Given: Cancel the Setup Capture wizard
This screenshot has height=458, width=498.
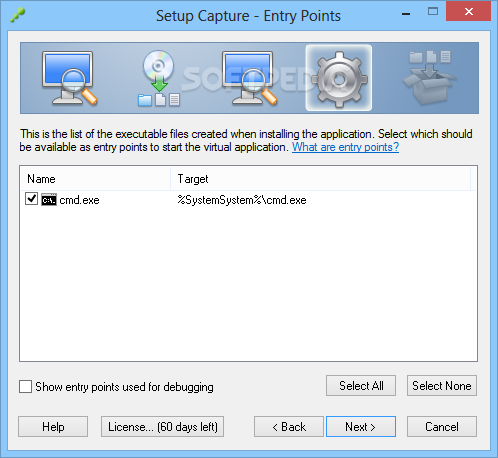Looking at the screenshot, I should pos(442,427).
